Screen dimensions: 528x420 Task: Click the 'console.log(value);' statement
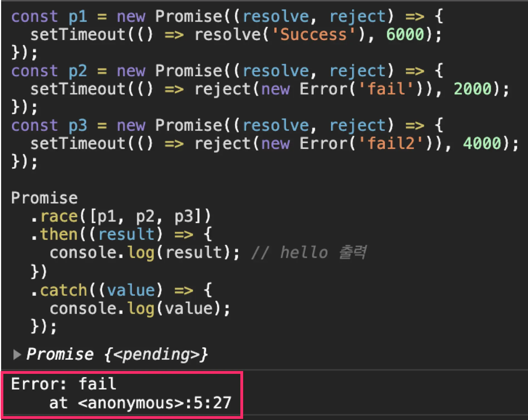140,309
